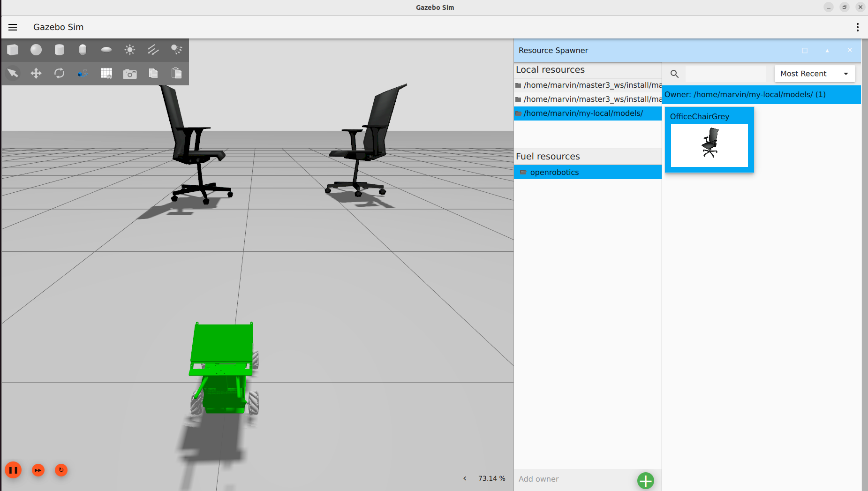Select openrobotics Fuel owner

554,172
